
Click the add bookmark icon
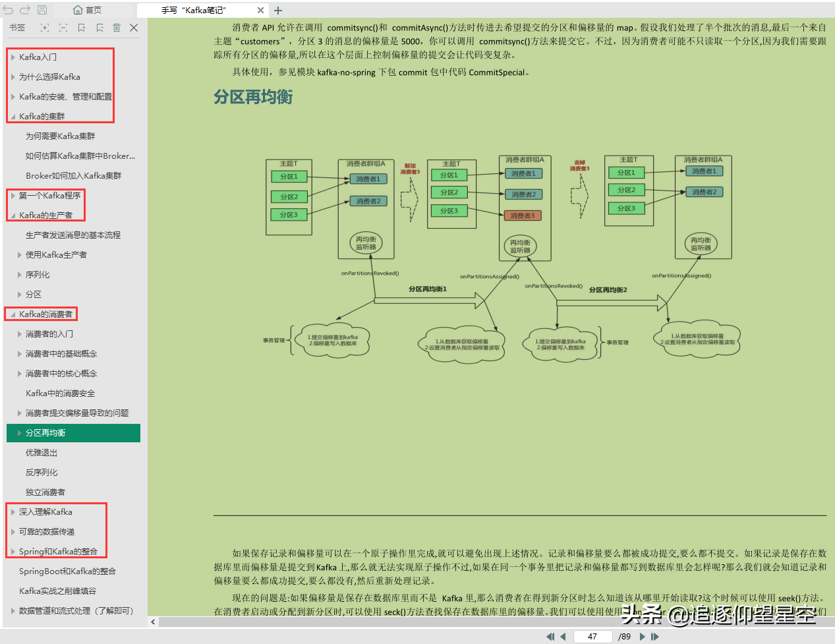tap(82, 28)
